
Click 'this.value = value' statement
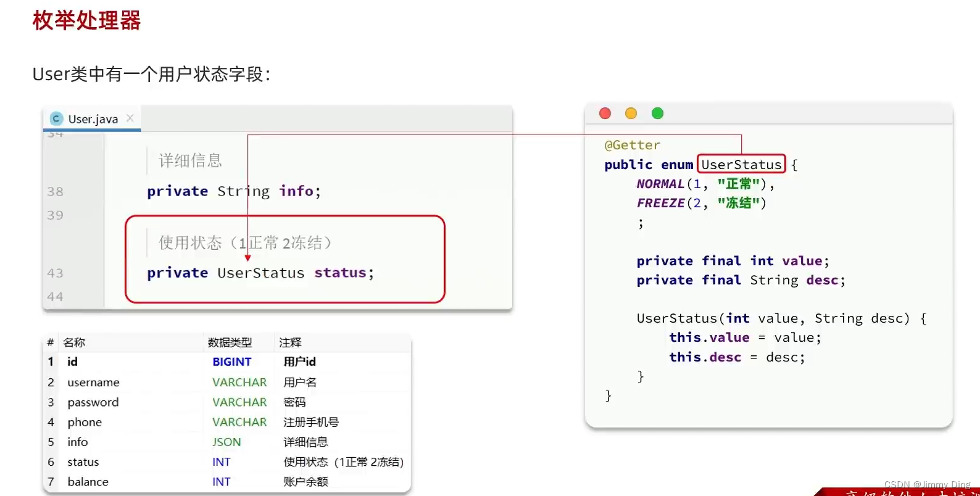pos(745,337)
